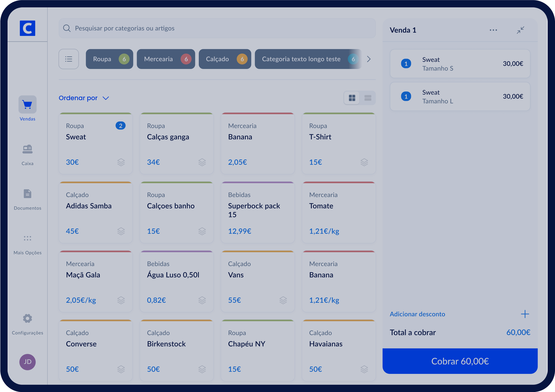Viewport: 555px width, 392px height.
Task: Switch to grid view
Action: pos(352,98)
